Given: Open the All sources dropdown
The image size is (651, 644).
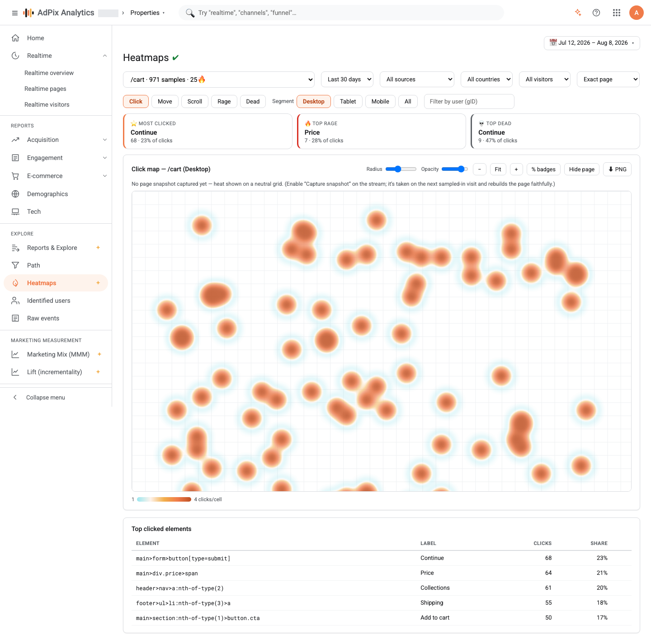Looking at the screenshot, I should 417,79.
